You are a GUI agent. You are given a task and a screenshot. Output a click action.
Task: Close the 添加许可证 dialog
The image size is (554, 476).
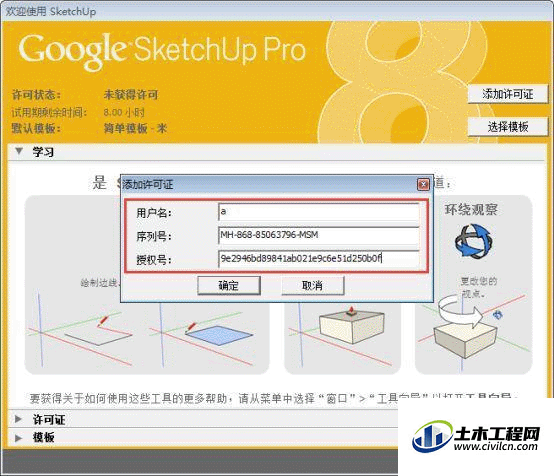coord(423,184)
